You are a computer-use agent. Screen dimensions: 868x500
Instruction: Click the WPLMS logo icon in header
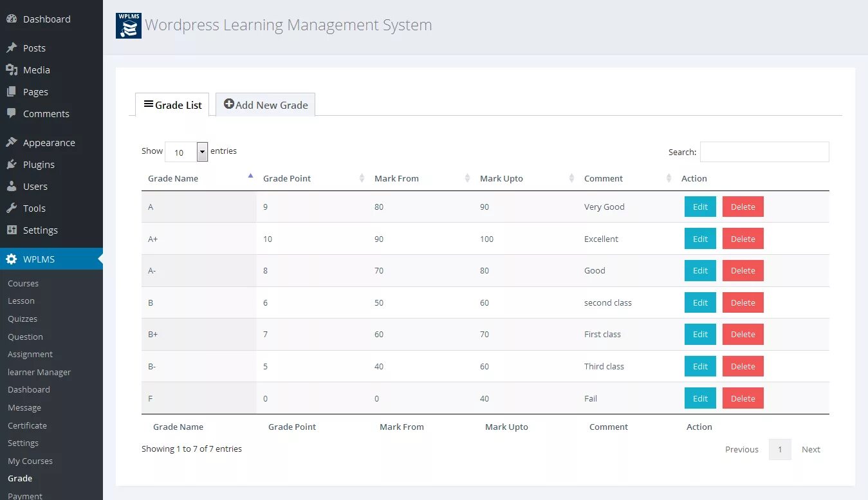coord(129,26)
